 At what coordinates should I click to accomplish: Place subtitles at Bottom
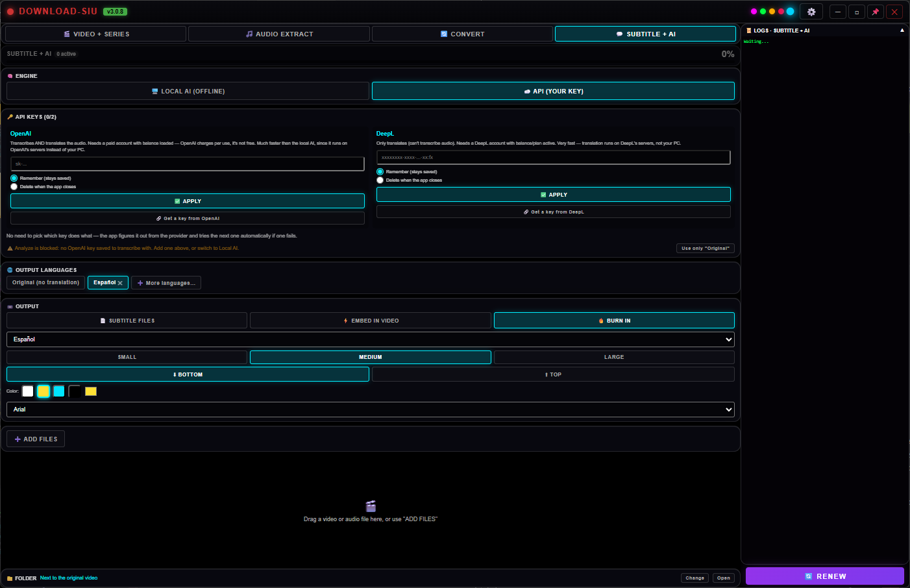pos(188,374)
